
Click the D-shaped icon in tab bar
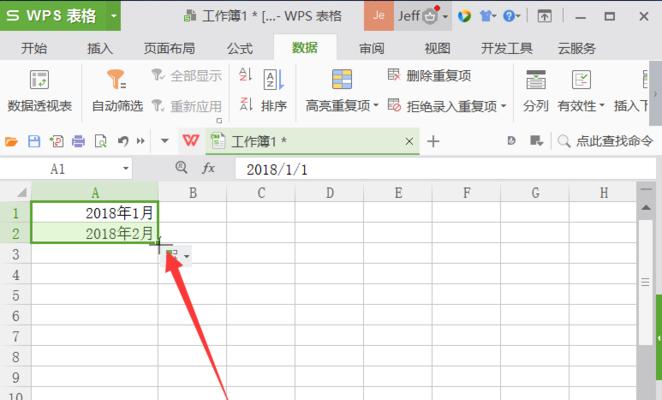coord(511,141)
